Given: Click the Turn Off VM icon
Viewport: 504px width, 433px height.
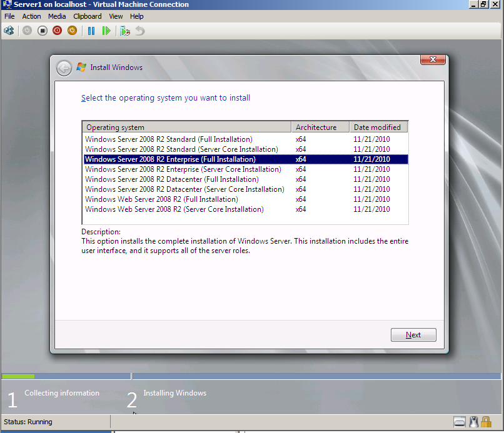Looking at the screenshot, I should 42,31.
